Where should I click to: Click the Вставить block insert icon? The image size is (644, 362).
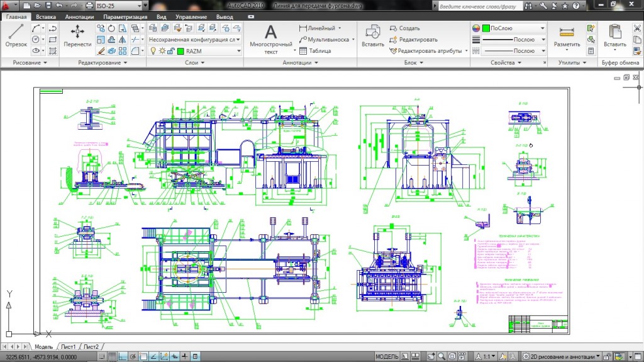[x=373, y=37]
